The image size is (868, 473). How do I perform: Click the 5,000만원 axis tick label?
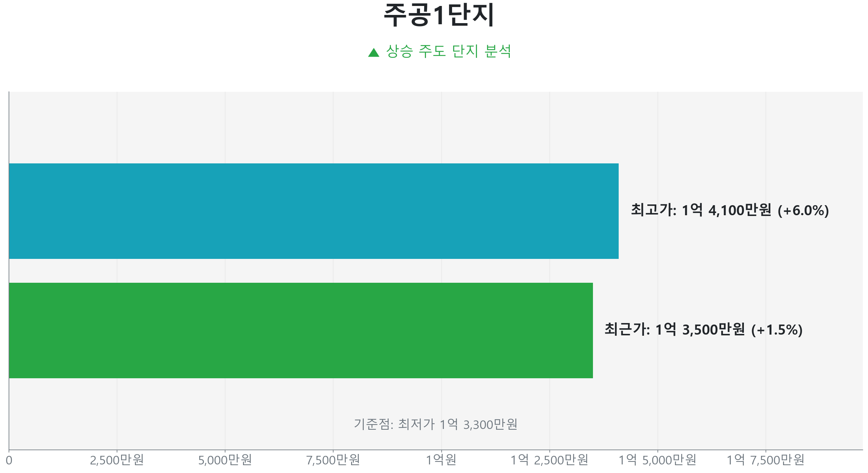(225, 460)
